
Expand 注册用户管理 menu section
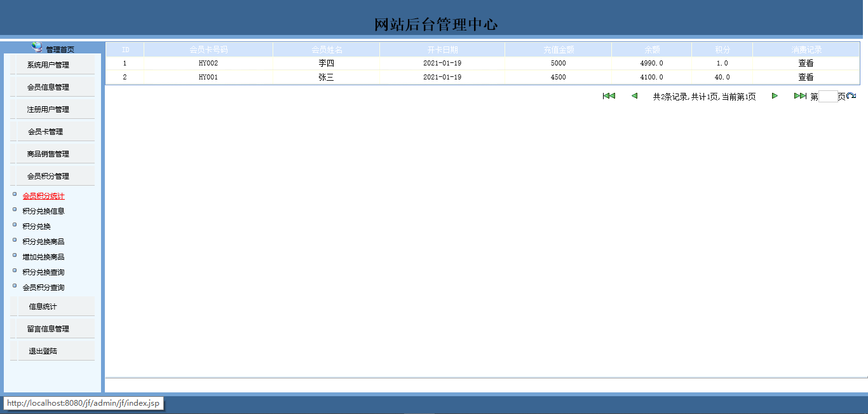tap(48, 109)
